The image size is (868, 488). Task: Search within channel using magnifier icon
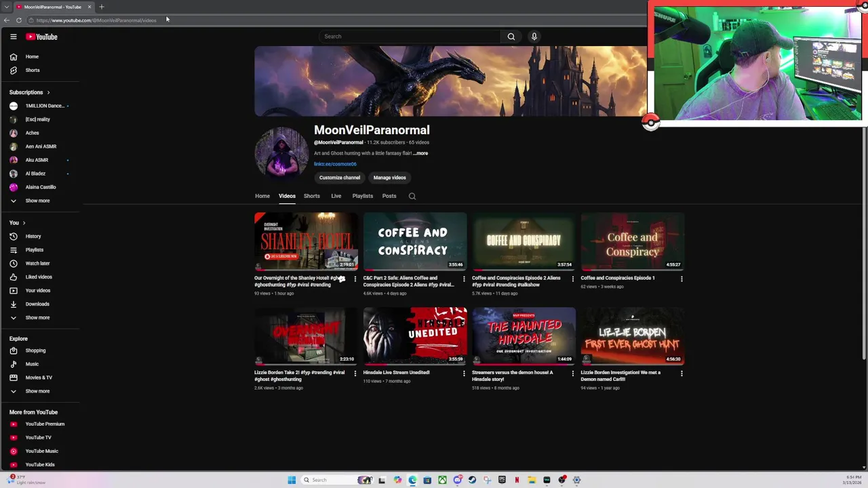pos(412,197)
